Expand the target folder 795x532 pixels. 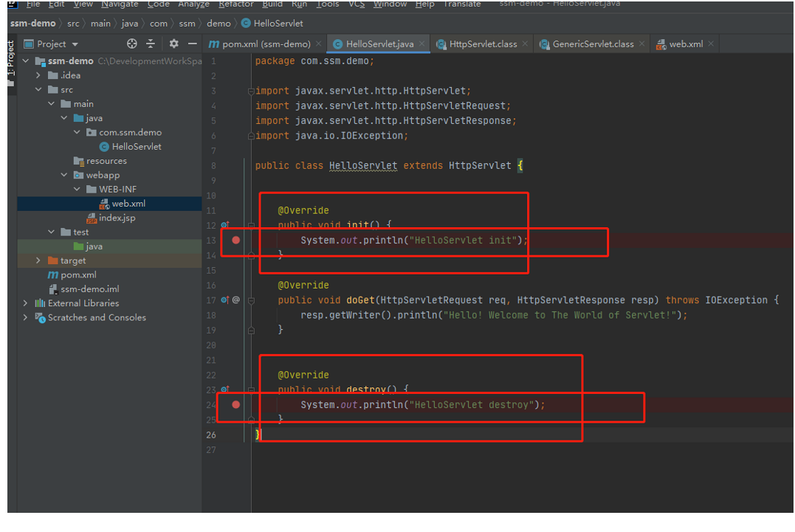pyautogui.click(x=38, y=260)
